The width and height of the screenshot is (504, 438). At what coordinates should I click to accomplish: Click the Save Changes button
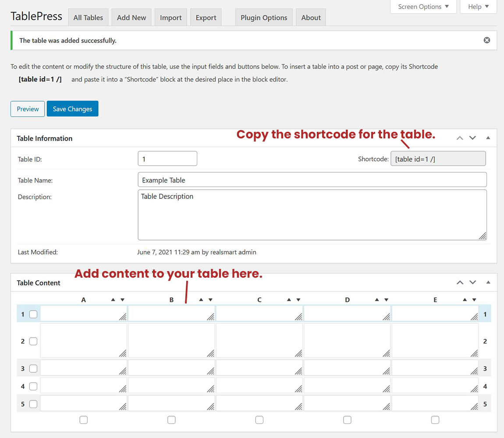click(72, 109)
